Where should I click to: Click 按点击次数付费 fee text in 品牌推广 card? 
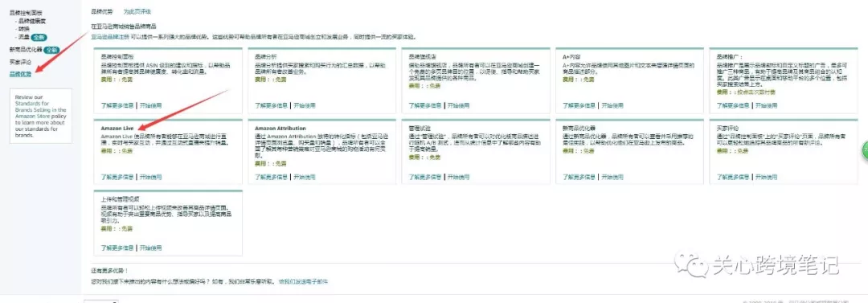click(x=757, y=92)
